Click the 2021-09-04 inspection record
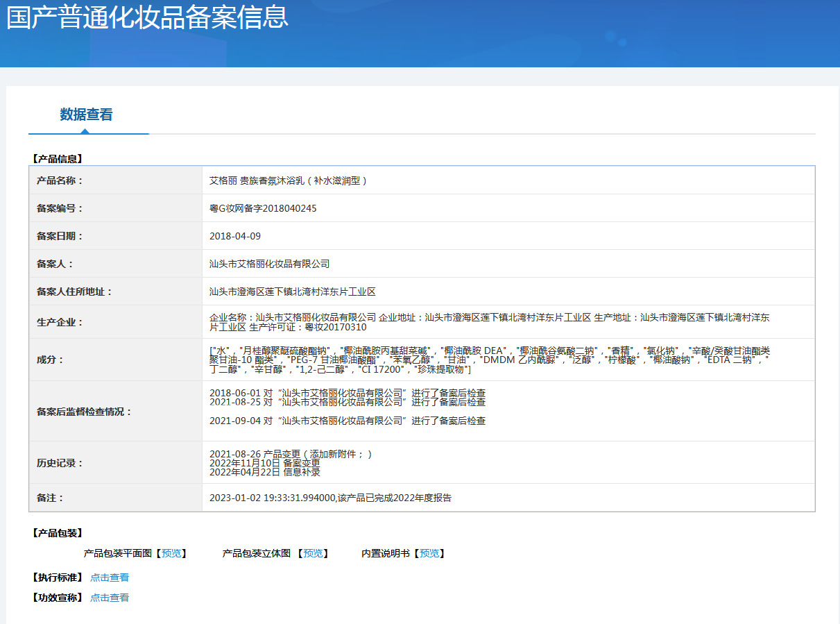840x624 pixels. click(x=347, y=421)
